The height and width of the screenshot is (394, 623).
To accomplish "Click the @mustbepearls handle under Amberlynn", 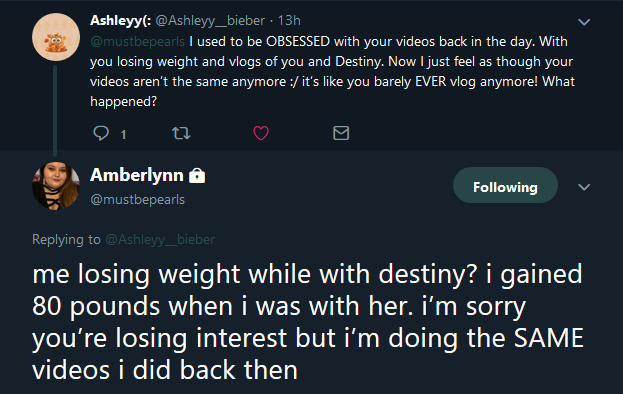I will (137, 199).
